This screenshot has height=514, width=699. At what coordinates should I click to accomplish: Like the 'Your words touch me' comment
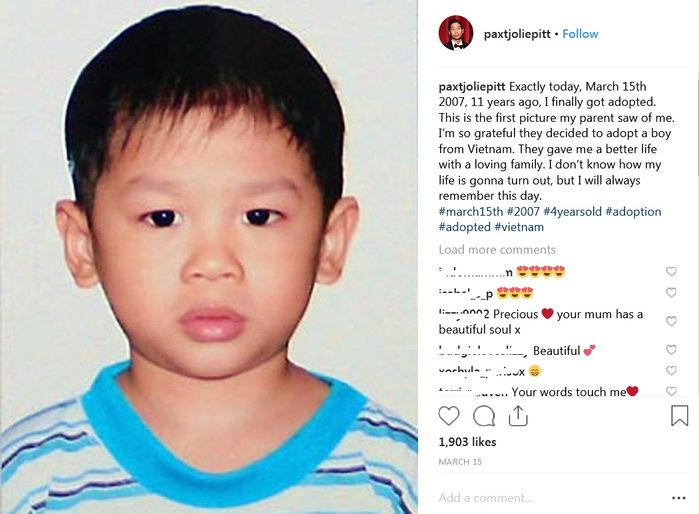671,391
